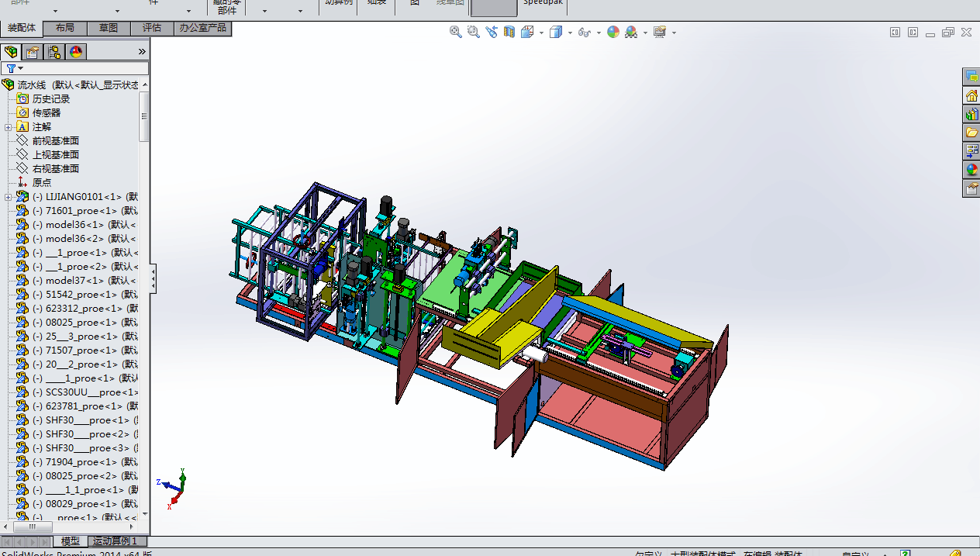Image resolution: width=980 pixels, height=556 pixels.
Task: Switch to the 草图 tab
Action: coord(108,28)
